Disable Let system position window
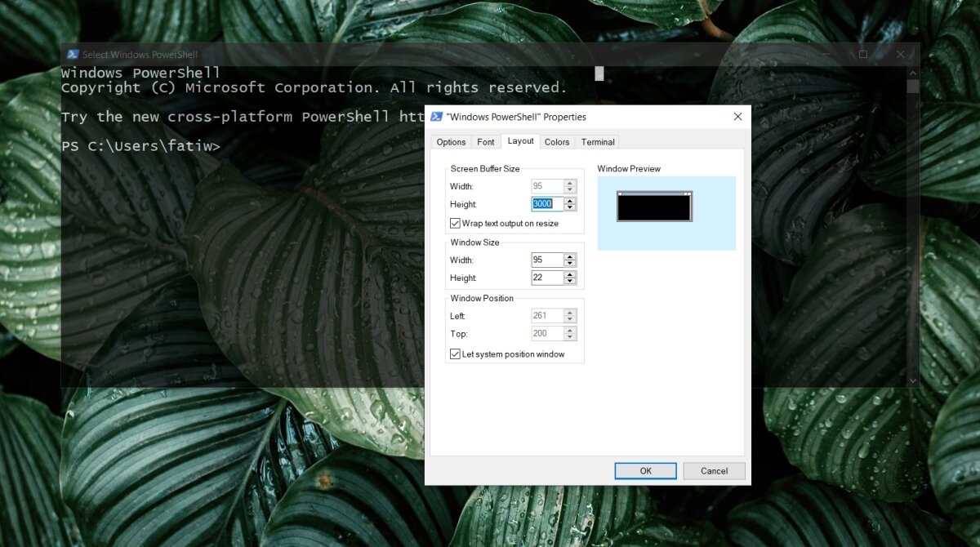980x547 pixels. click(455, 354)
